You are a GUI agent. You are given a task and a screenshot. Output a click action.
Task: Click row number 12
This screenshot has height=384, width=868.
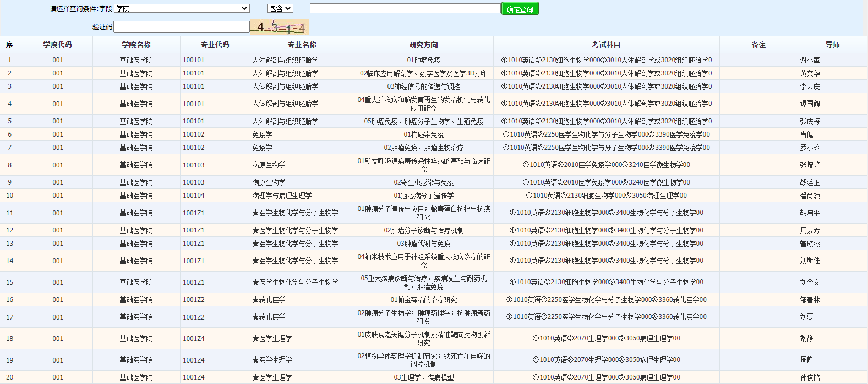(9, 230)
